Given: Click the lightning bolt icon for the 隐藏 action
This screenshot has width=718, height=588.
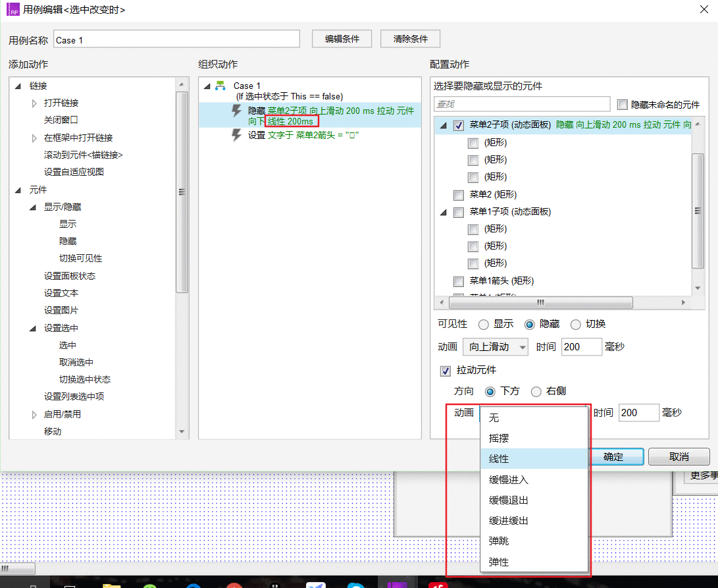Looking at the screenshot, I should (x=236, y=111).
